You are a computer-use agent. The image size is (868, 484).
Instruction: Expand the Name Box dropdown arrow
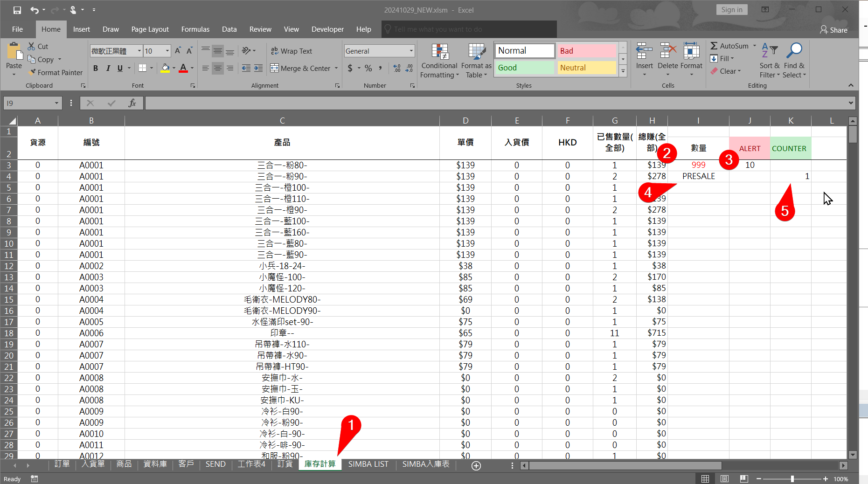(56, 103)
